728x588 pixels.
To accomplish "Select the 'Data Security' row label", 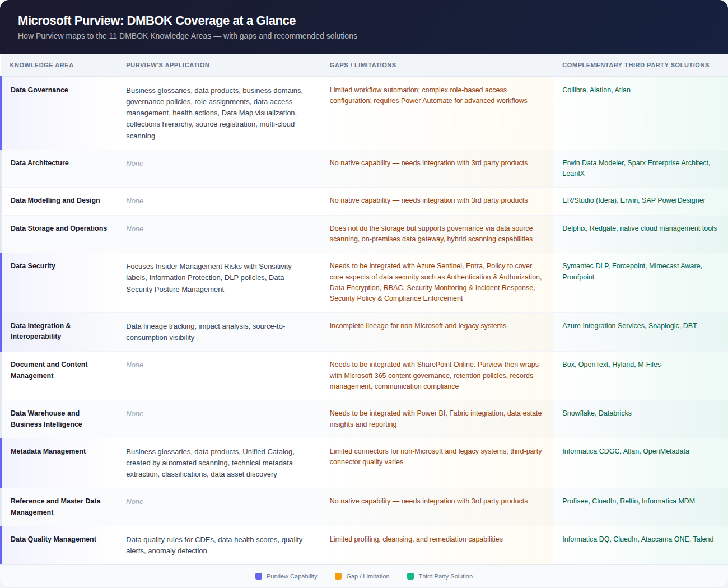I will tap(33, 266).
